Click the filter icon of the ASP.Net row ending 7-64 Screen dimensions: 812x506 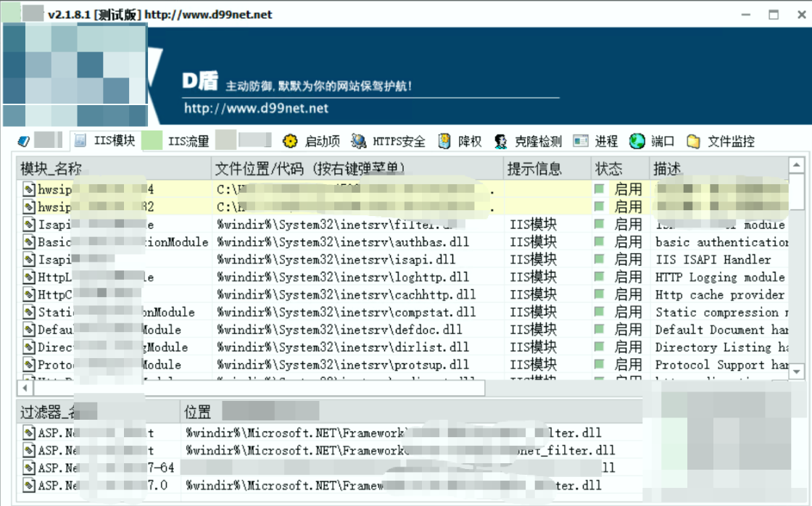[29, 468]
